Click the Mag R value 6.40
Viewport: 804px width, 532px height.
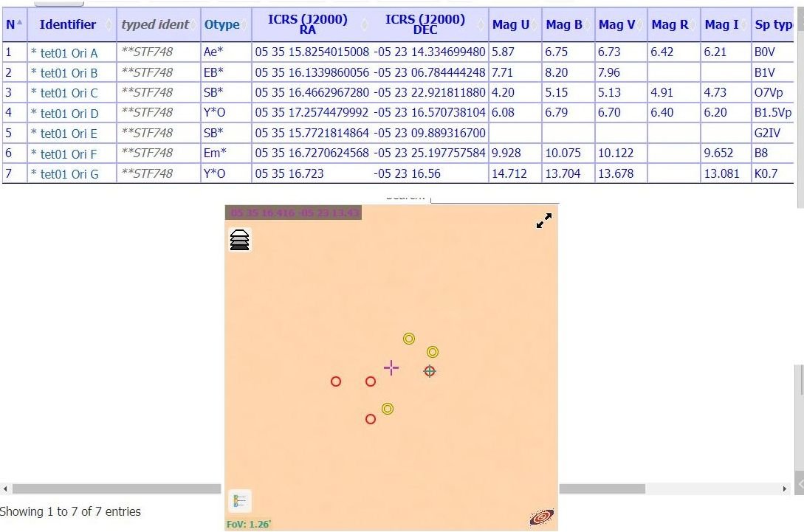(662, 112)
